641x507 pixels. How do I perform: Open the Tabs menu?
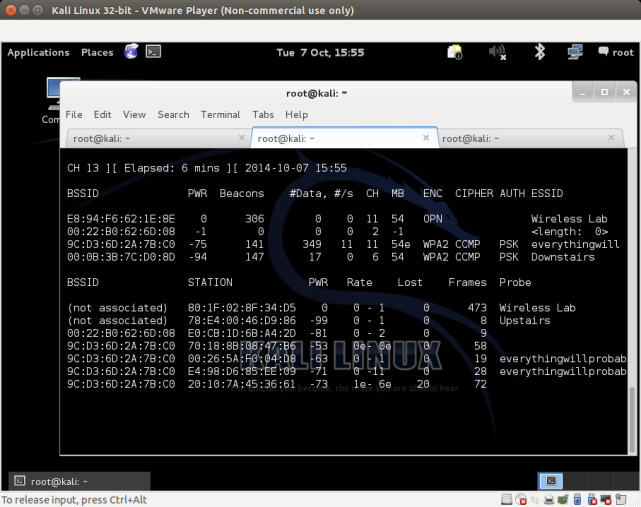tap(263, 114)
